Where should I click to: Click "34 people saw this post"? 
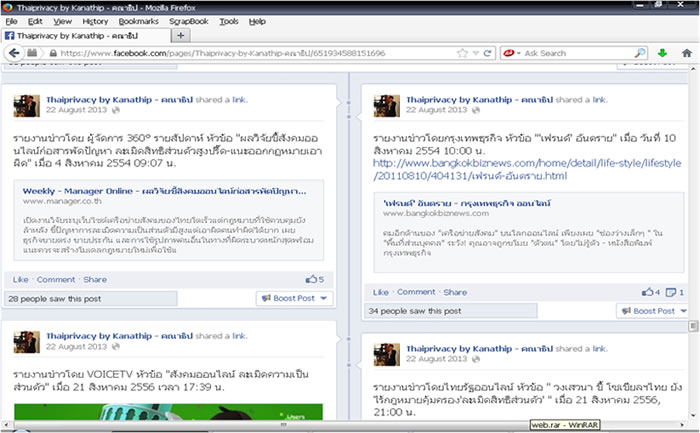(451, 311)
